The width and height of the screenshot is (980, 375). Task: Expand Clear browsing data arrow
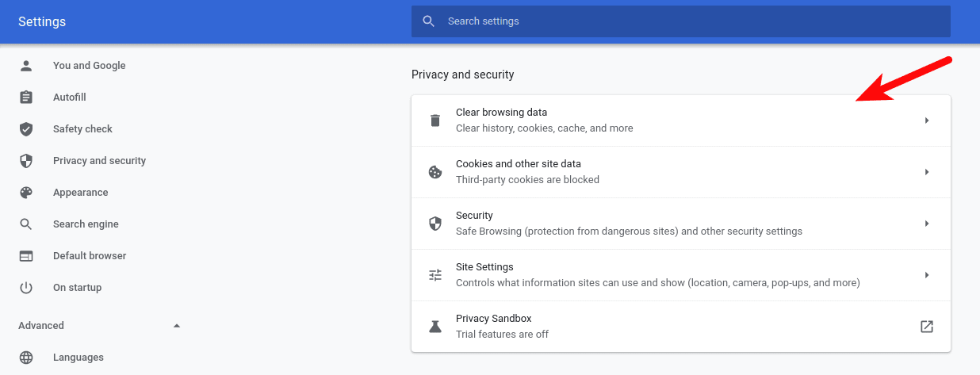pyautogui.click(x=926, y=121)
